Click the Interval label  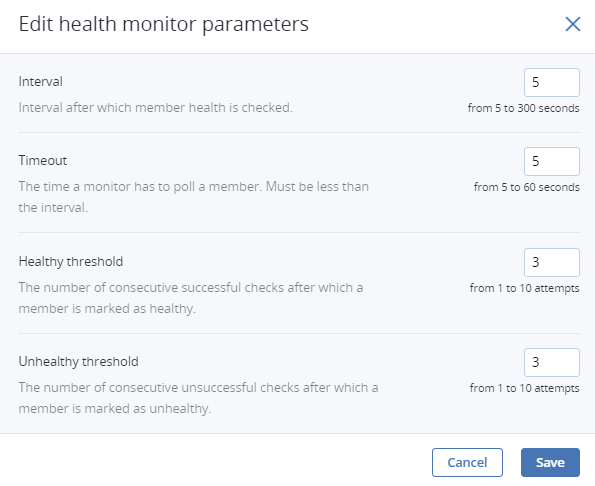[41, 82]
